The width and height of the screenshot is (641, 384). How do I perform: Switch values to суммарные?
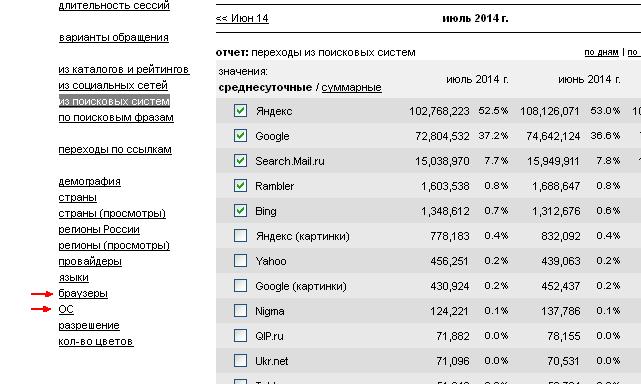pyautogui.click(x=351, y=88)
